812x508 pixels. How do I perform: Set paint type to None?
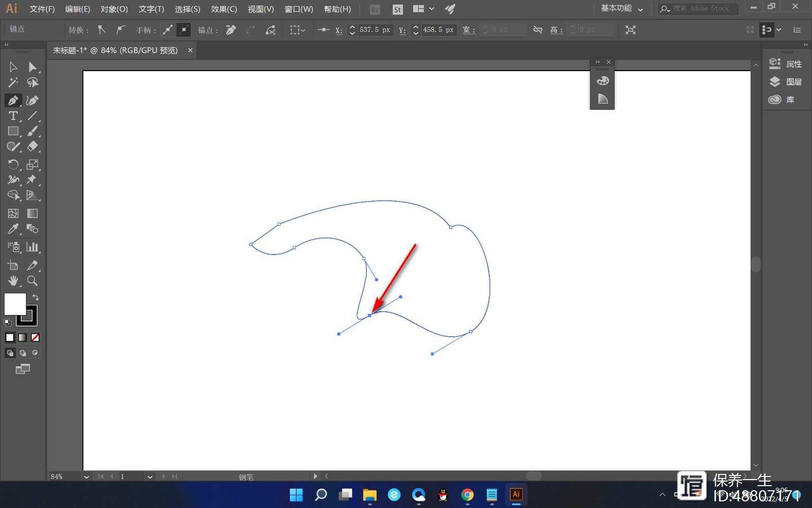[x=35, y=337]
